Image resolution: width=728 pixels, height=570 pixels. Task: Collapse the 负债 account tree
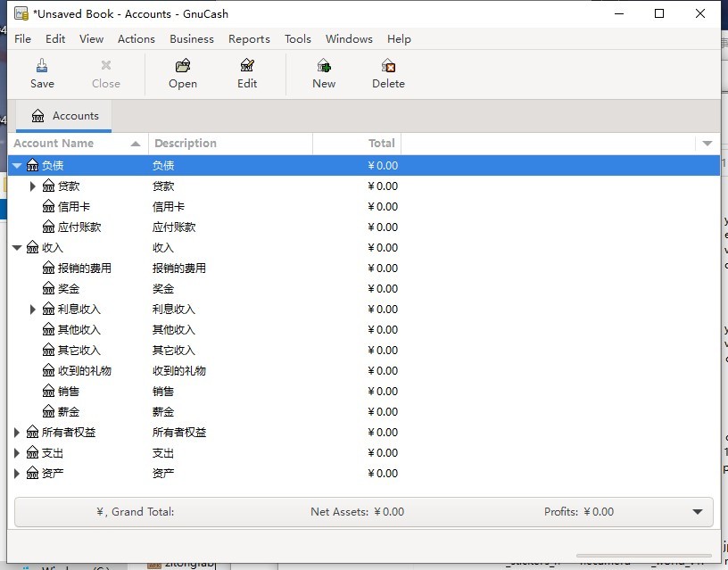coord(16,165)
